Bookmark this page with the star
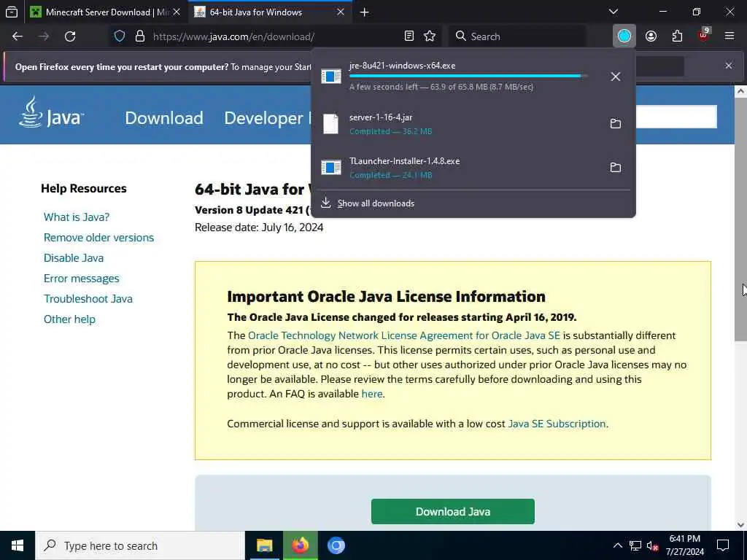This screenshot has width=747, height=560. click(x=430, y=36)
